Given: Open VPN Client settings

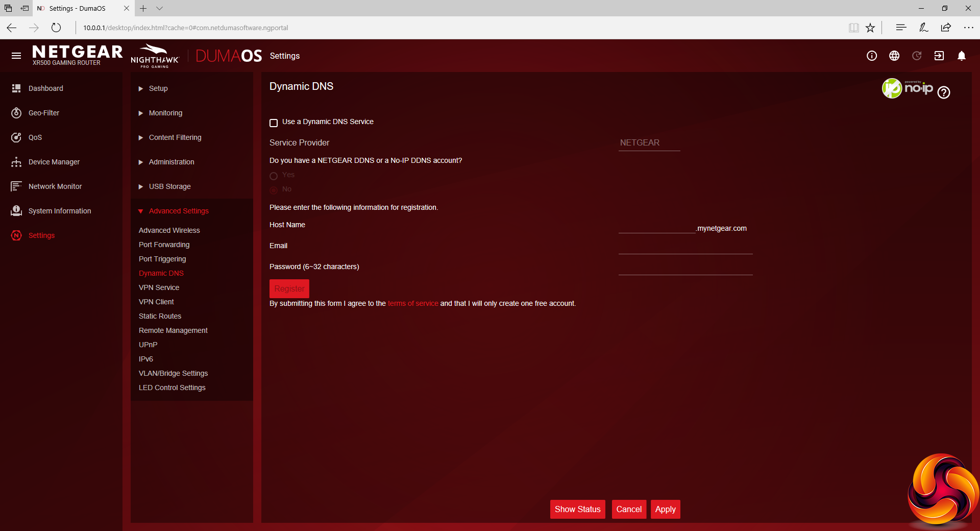Looking at the screenshot, I should (156, 302).
